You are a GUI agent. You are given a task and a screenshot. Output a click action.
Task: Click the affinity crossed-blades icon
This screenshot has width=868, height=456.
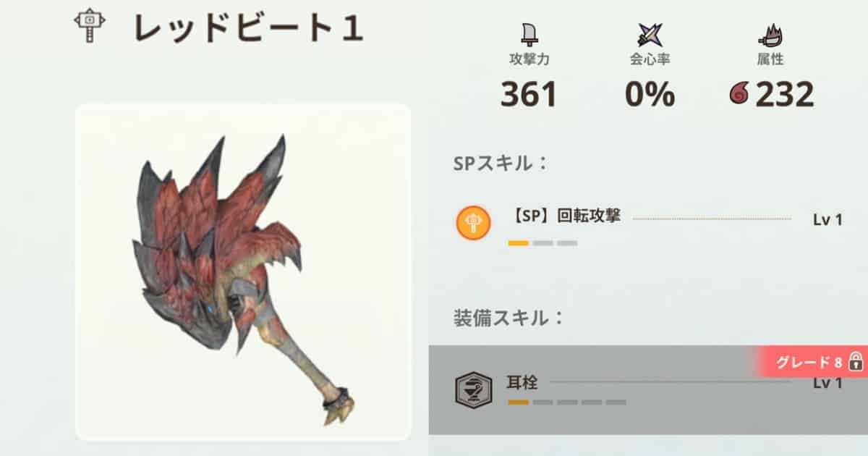(x=649, y=35)
